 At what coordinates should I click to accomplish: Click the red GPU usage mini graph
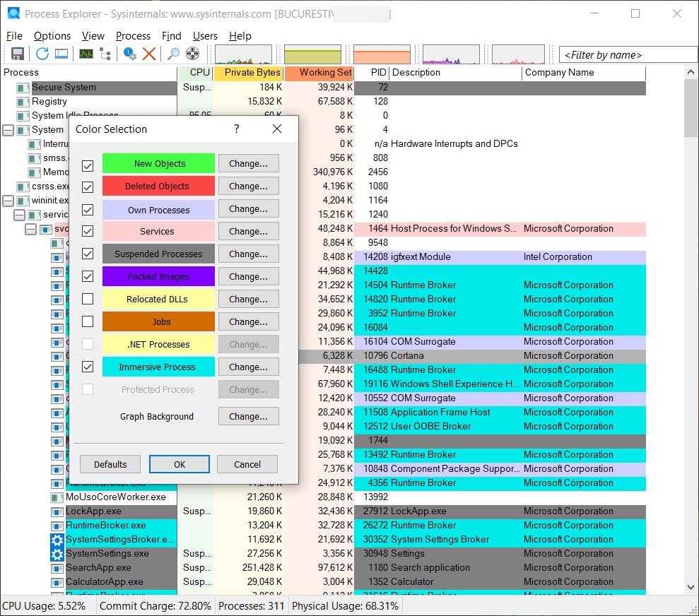[518, 54]
